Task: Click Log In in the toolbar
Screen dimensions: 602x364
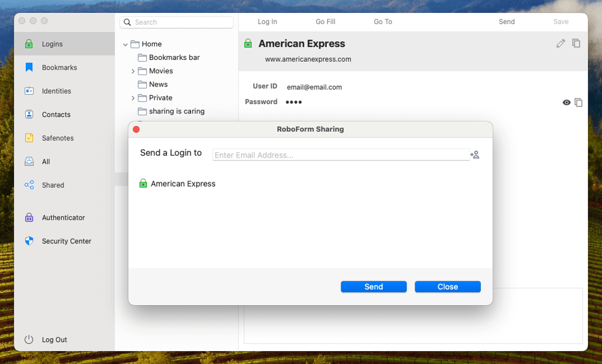Action: click(267, 22)
